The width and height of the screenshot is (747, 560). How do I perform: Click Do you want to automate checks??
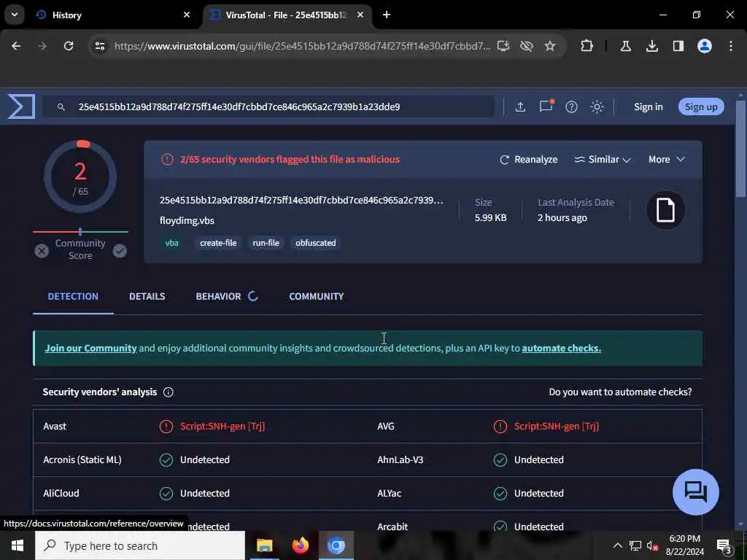click(x=620, y=392)
